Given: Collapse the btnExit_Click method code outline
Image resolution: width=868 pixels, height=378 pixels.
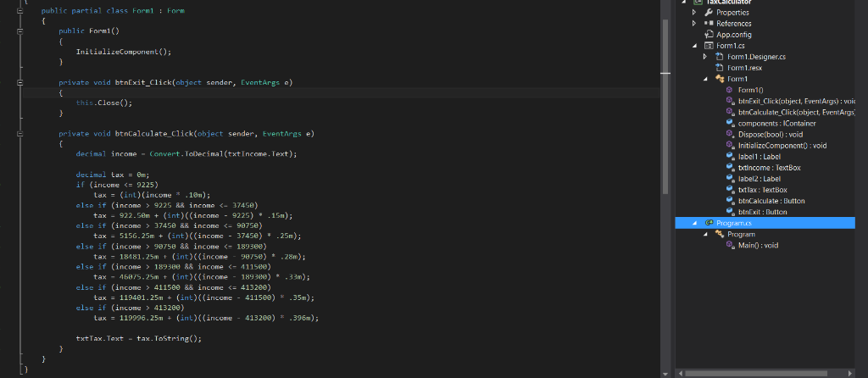Looking at the screenshot, I should coord(20,82).
